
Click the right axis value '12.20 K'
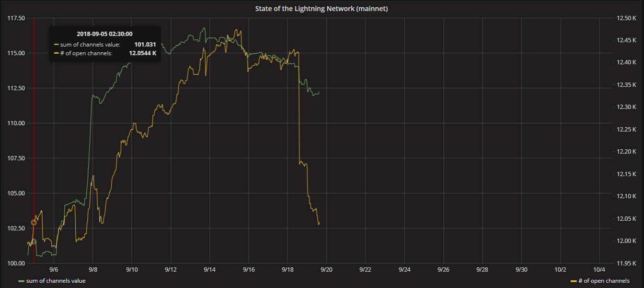click(626, 152)
